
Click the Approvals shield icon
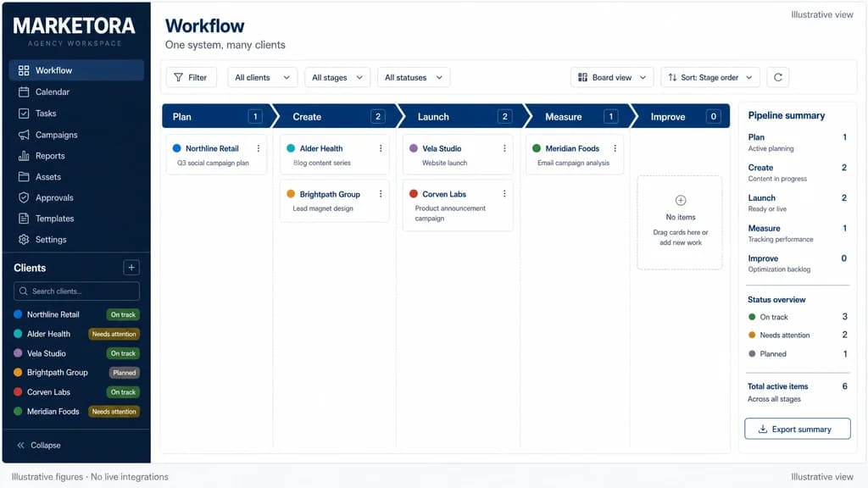tap(23, 197)
